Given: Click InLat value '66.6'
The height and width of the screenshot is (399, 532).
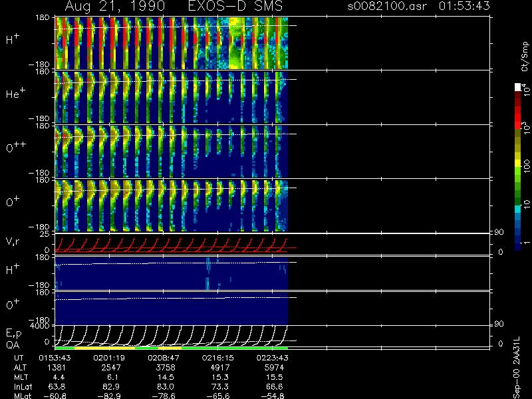Looking at the screenshot, I should coord(274,386).
